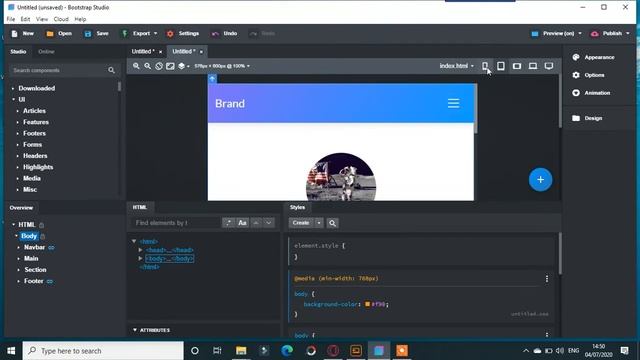
Task: Open the Preview options dropdown arrow
Action: click(x=580, y=33)
